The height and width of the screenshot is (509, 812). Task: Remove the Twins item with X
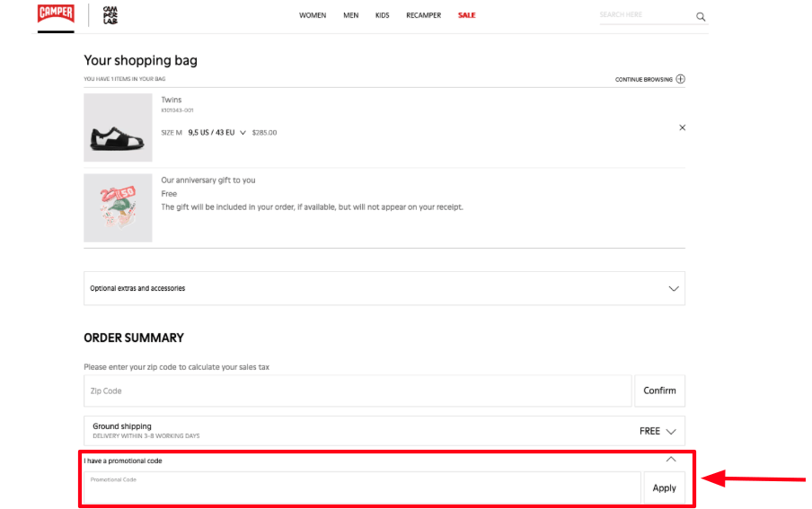tap(682, 127)
